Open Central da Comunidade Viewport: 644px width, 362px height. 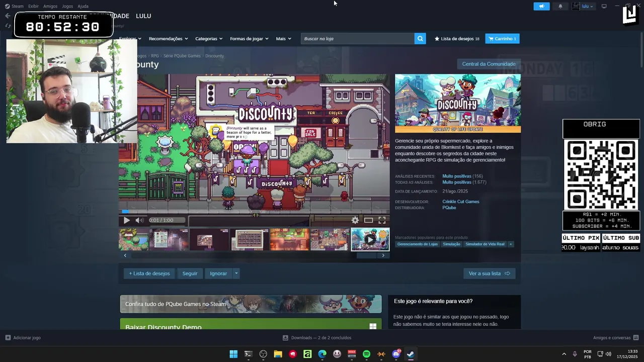489,64
